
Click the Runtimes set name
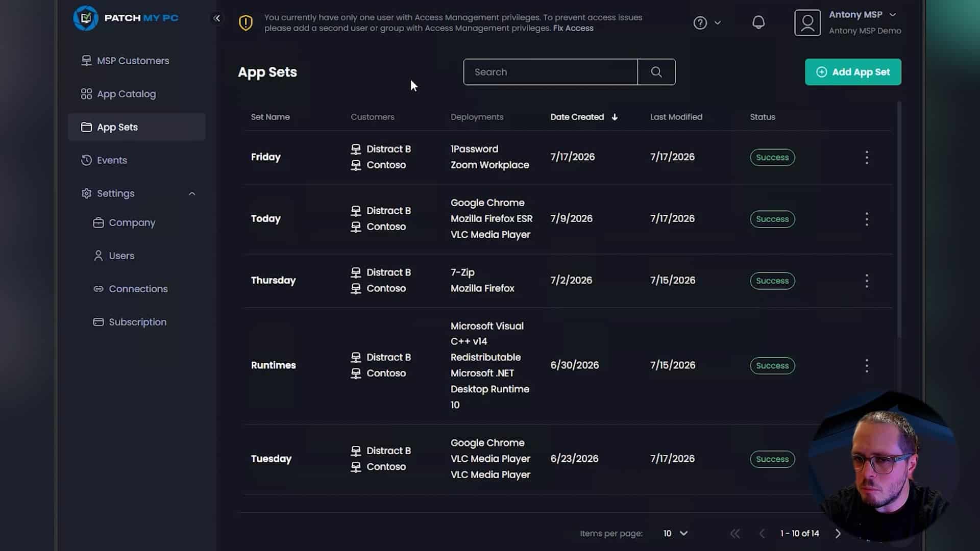pyautogui.click(x=273, y=365)
